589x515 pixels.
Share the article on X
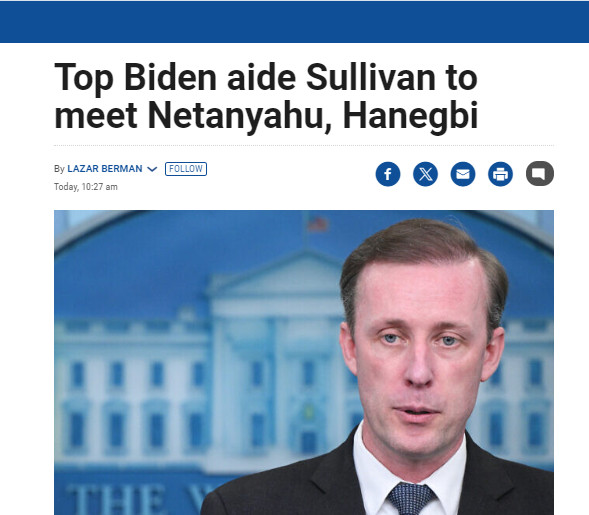tap(425, 174)
